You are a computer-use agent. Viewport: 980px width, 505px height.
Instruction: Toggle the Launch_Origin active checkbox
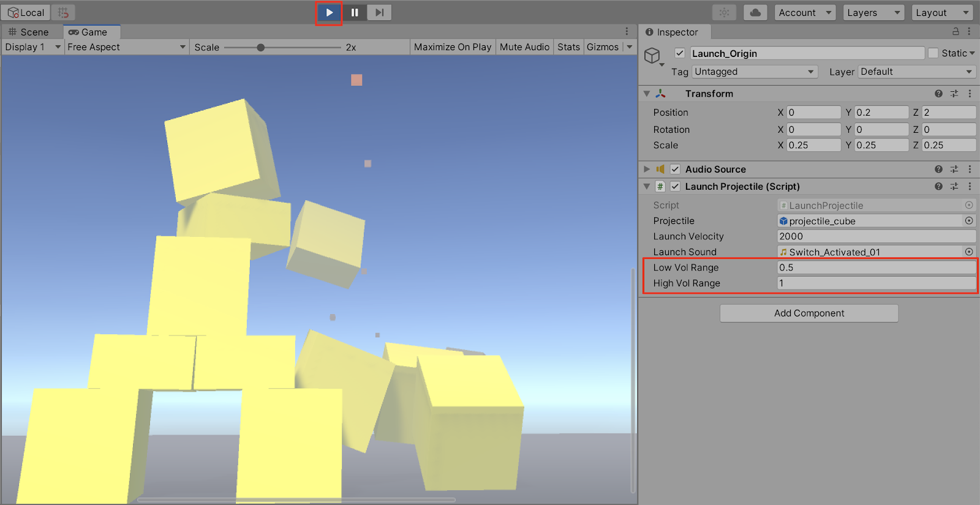click(679, 53)
